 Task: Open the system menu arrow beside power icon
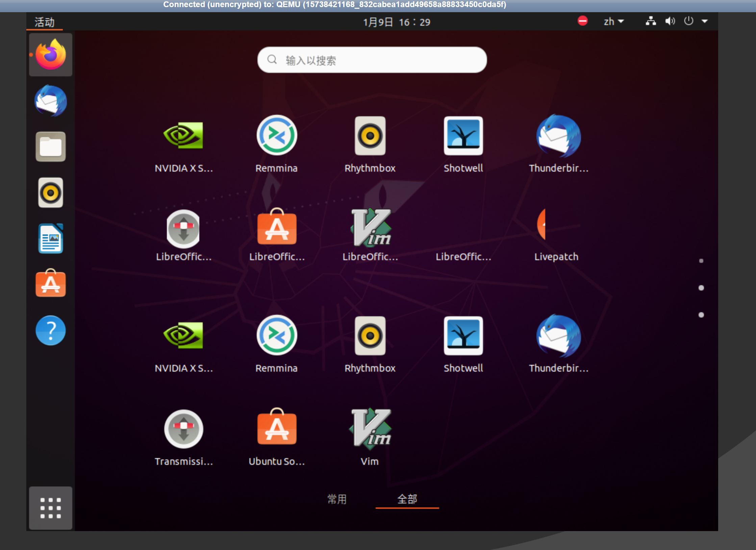(705, 21)
